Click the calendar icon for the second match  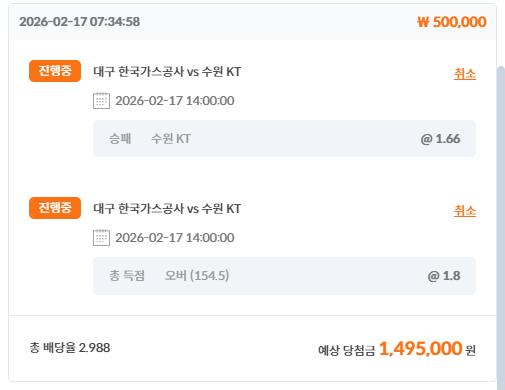[101, 238]
